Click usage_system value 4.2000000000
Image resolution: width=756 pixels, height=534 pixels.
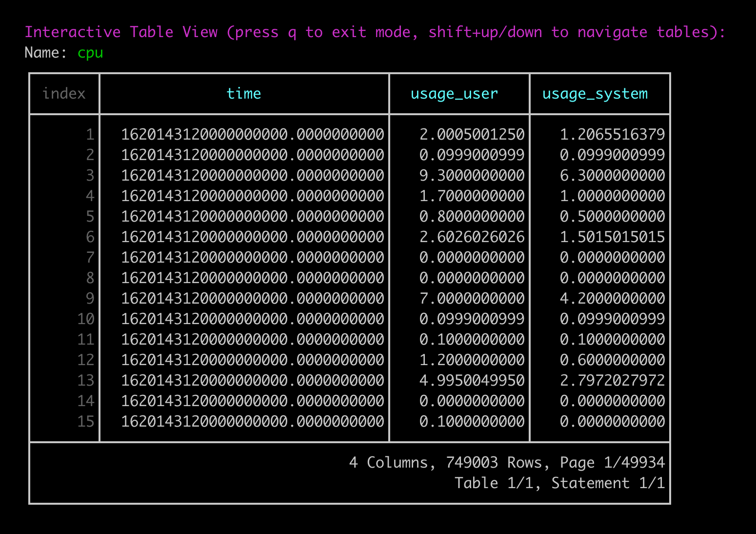click(612, 298)
